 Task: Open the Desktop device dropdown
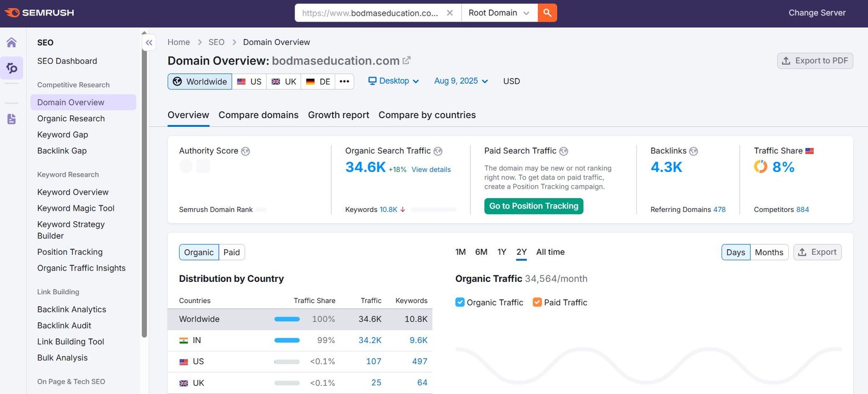coord(394,81)
